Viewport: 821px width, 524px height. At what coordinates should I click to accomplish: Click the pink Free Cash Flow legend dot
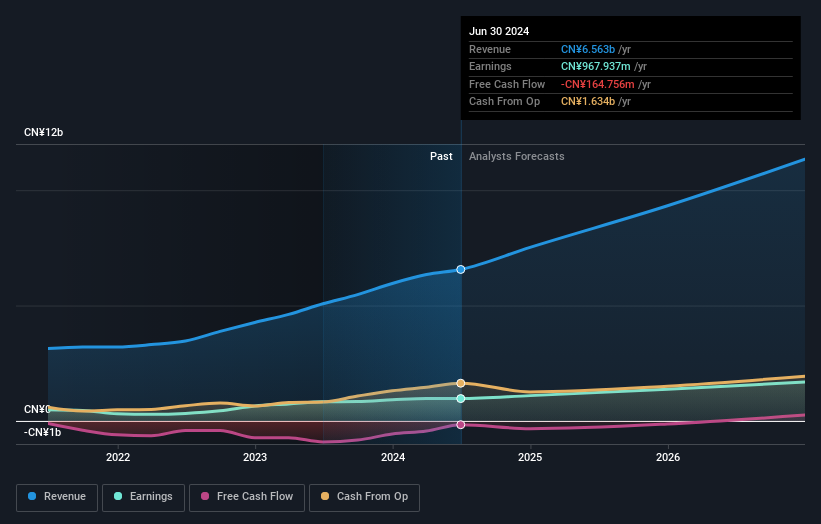(205, 496)
